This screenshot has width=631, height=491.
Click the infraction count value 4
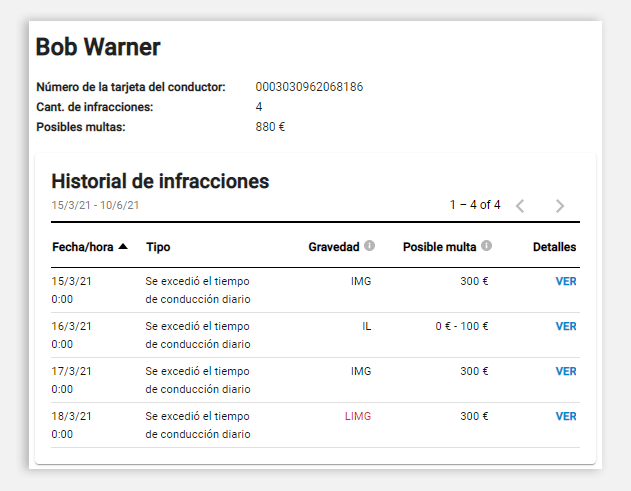tap(259, 107)
